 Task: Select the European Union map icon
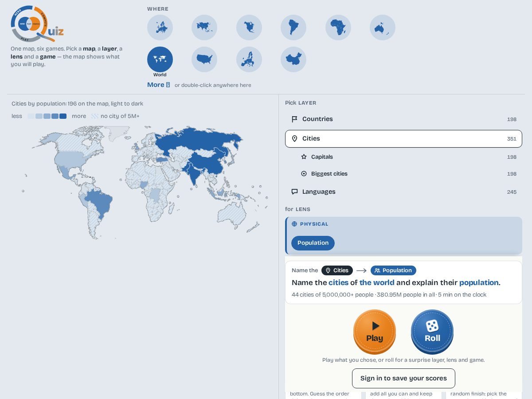pos(249,59)
